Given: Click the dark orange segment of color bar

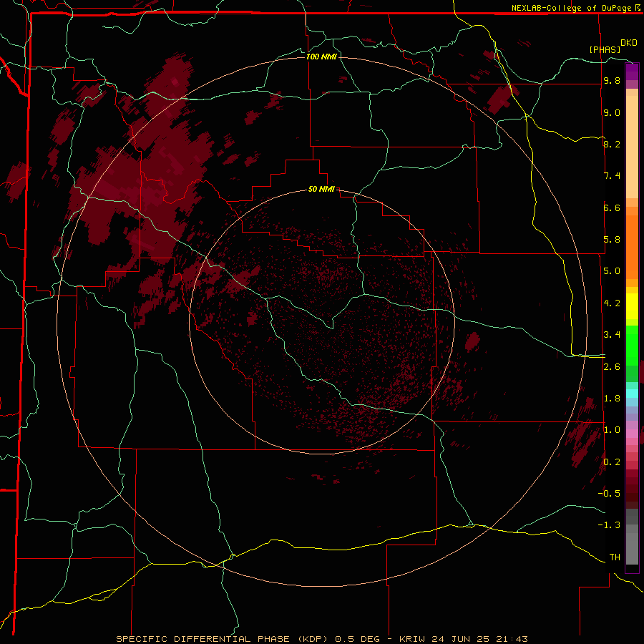Looking at the screenshot, I should point(632,248).
